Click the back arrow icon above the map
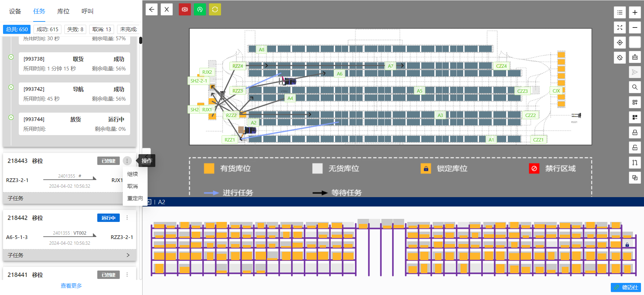 click(152, 9)
